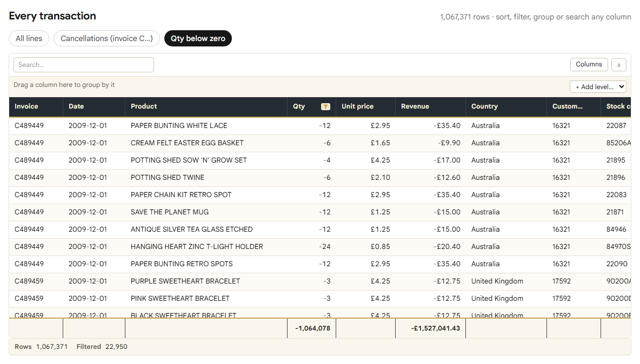
Task: Click the Rows 1,067,371 status entry
Action: coord(41,347)
